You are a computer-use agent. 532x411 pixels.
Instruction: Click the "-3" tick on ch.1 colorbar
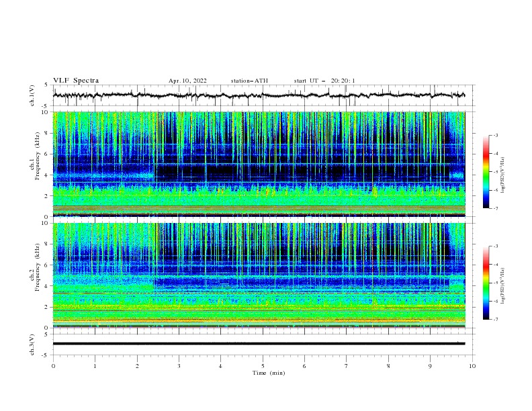click(x=496, y=135)
